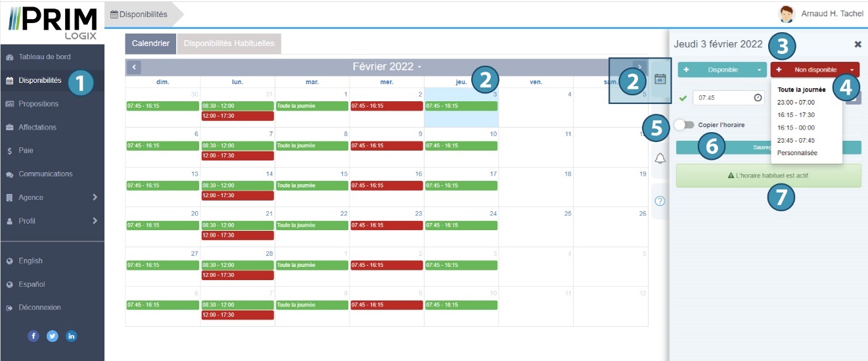Choose Personnalisée option in the dropdown
The width and height of the screenshot is (868, 361).
[797, 153]
